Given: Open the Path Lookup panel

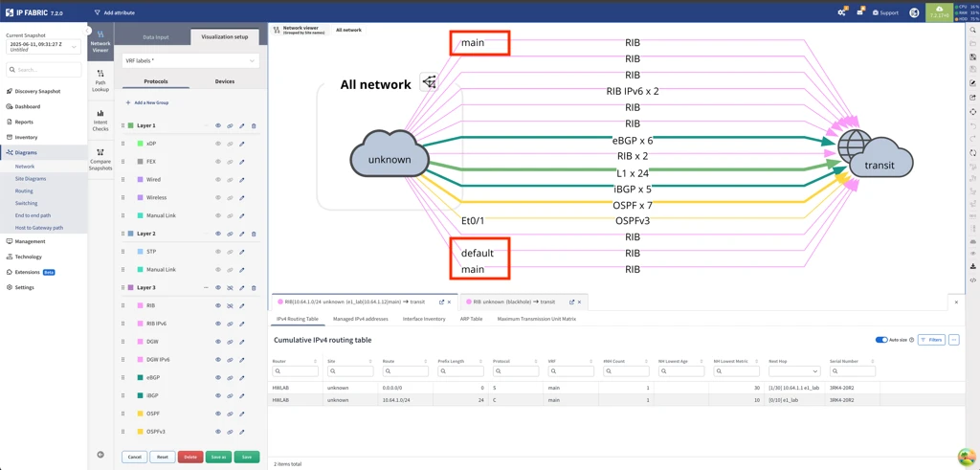Looking at the screenshot, I should pyautogui.click(x=100, y=80).
